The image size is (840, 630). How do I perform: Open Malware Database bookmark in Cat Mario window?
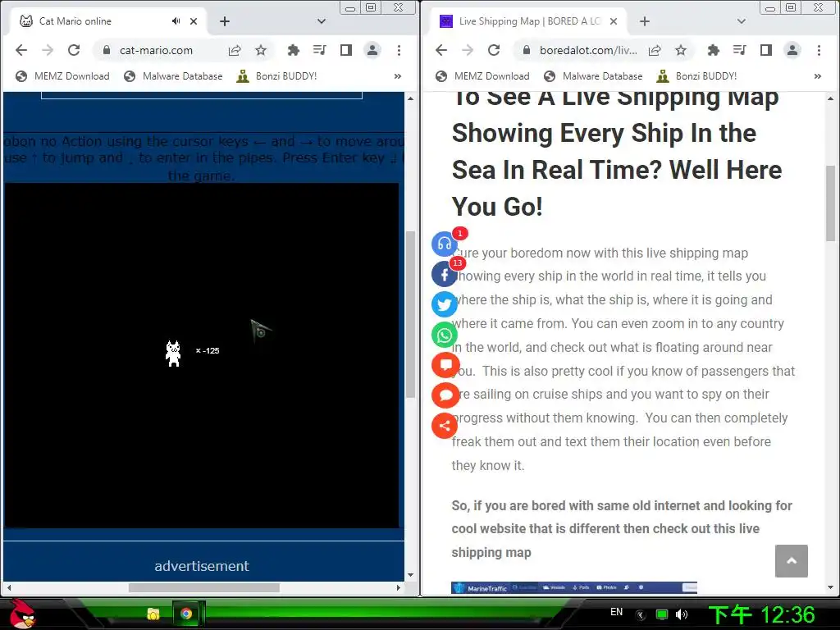pos(173,76)
